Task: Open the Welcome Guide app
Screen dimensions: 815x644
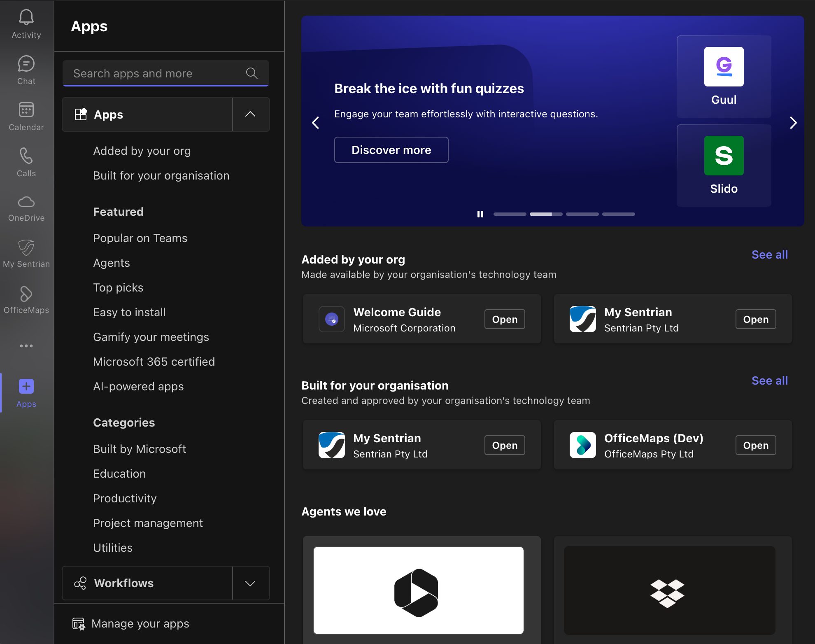Action: tap(505, 319)
